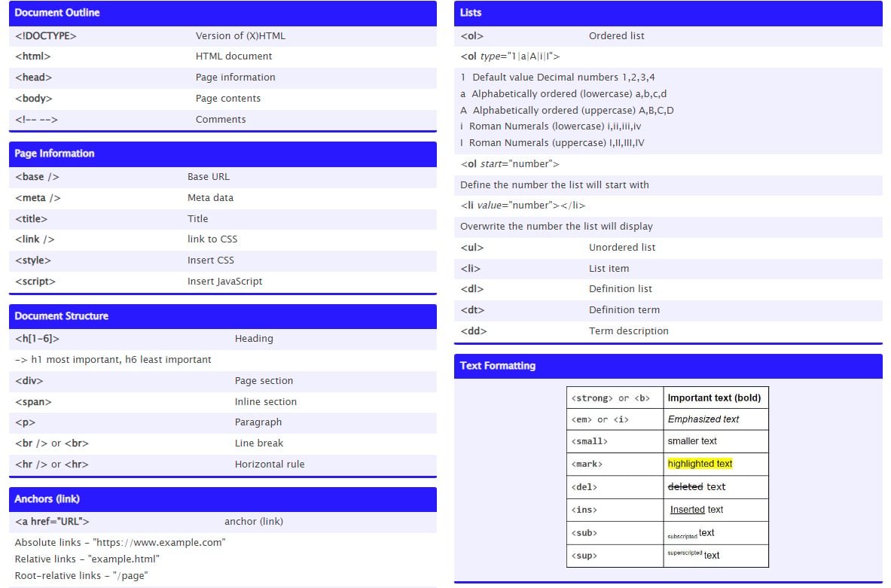Click the Page Information section header

click(x=223, y=154)
